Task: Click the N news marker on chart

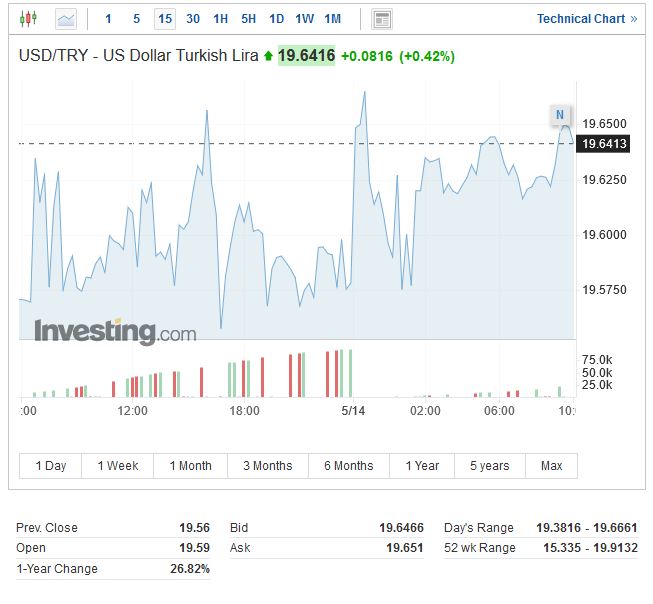Action: pos(560,114)
